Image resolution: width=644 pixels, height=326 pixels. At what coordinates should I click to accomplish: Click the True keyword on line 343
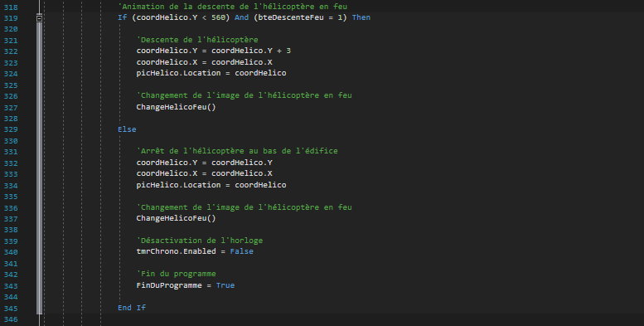click(225, 285)
